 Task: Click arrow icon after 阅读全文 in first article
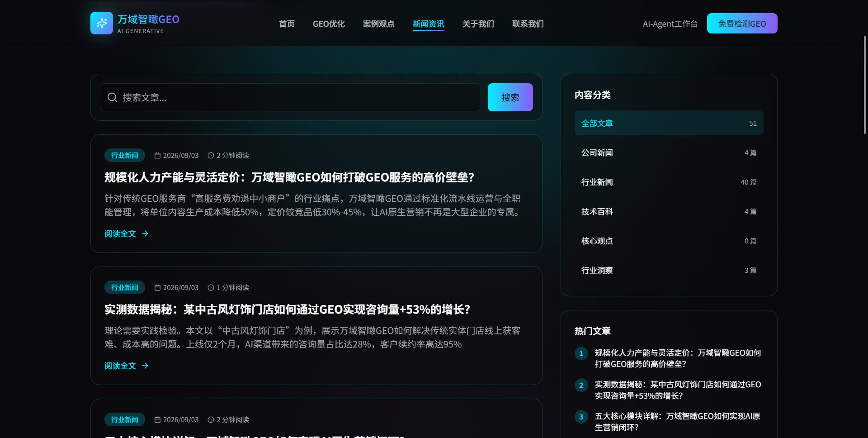tap(145, 233)
